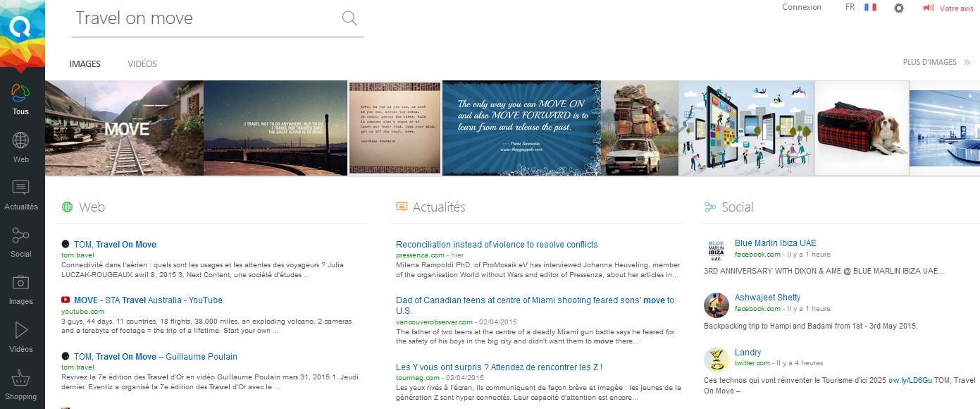980x409 pixels.
Task: Click the search magnifier icon
Action: click(x=349, y=18)
